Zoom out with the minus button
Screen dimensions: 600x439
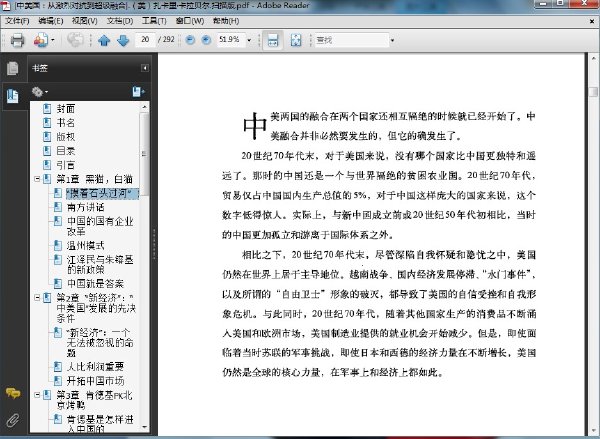coord(190,39)
